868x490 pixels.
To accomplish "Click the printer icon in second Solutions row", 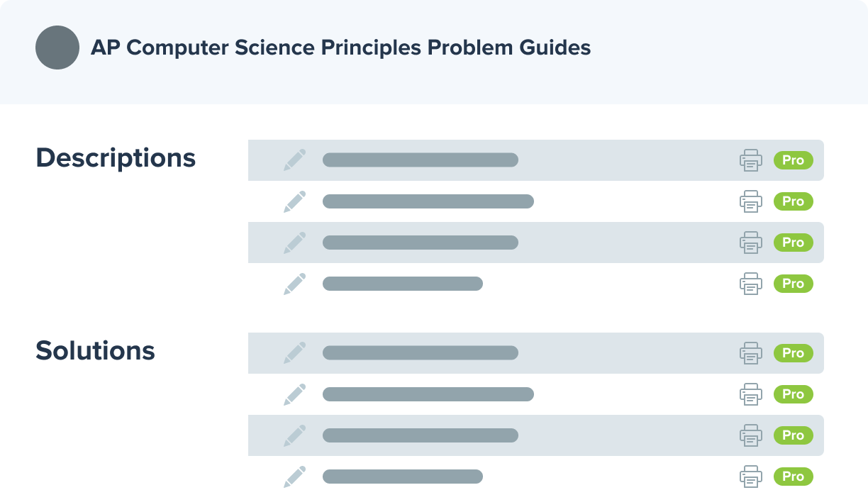I will pyautogui.click(x=751, y=394).
